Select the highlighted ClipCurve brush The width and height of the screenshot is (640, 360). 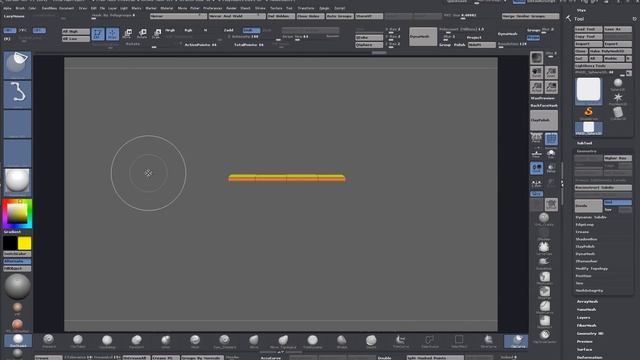coord(517,341)
